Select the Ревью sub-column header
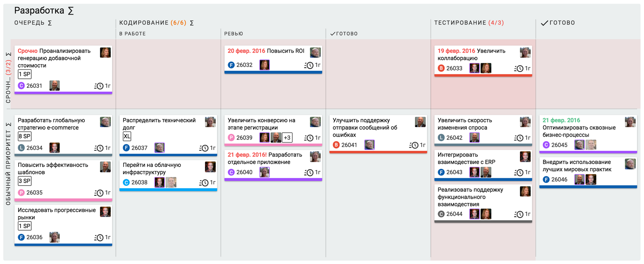Viewport: 644px width, 264px height. 233,34
